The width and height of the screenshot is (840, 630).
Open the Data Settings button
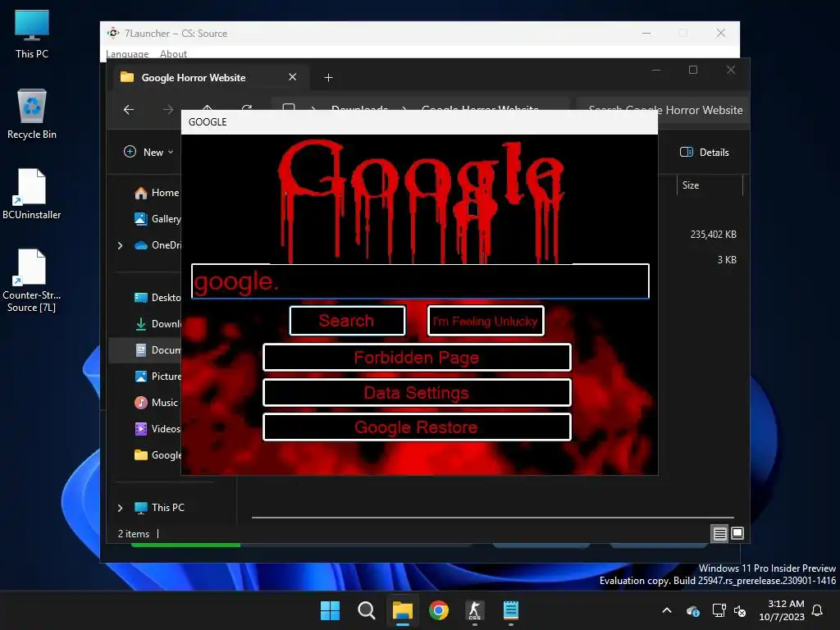(417, 393)
